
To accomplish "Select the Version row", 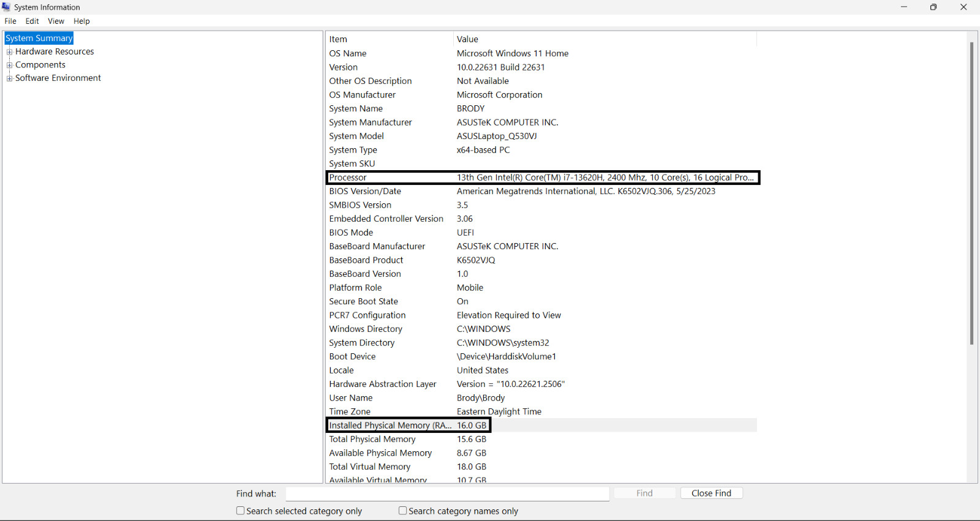I will (542, 67).
